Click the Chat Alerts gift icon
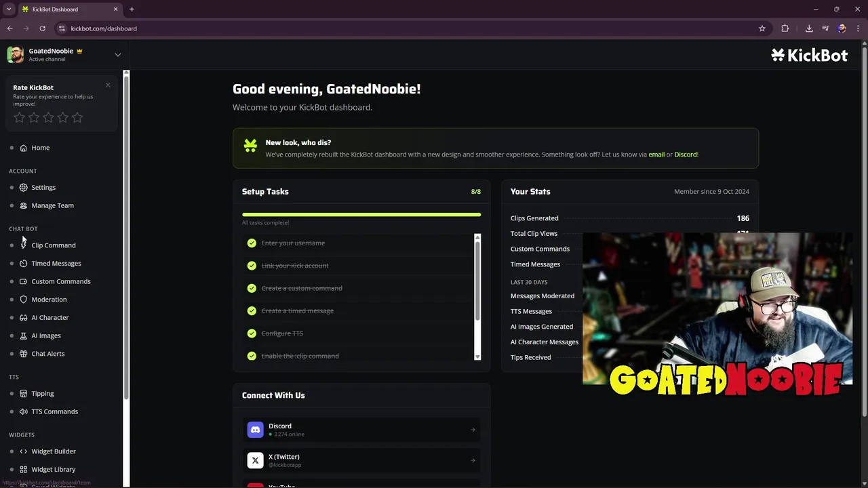 click(x=24, y=354)
